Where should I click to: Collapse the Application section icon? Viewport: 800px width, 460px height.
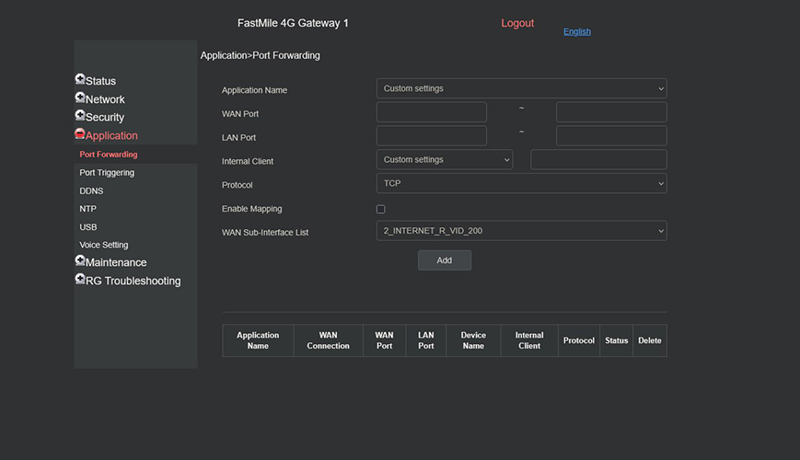(80, 134)
